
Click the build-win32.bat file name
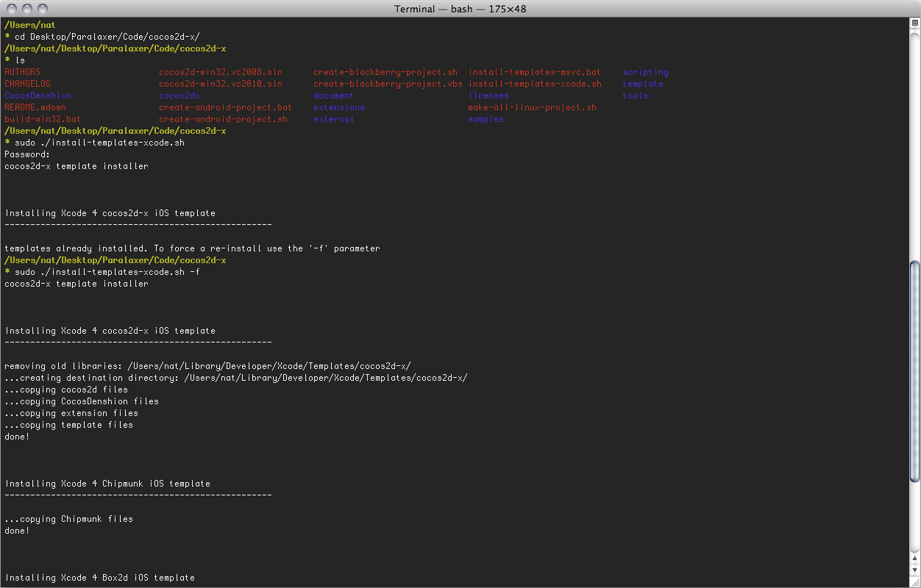coord(43,119)
